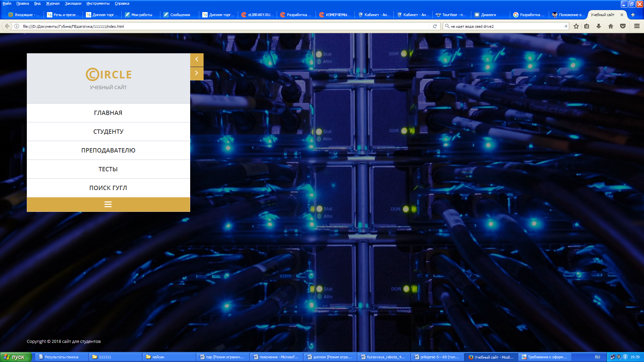644x362 pixels.
Task: Toggle the site menu with gold hamburger bar
Action: tap(108, 204)
